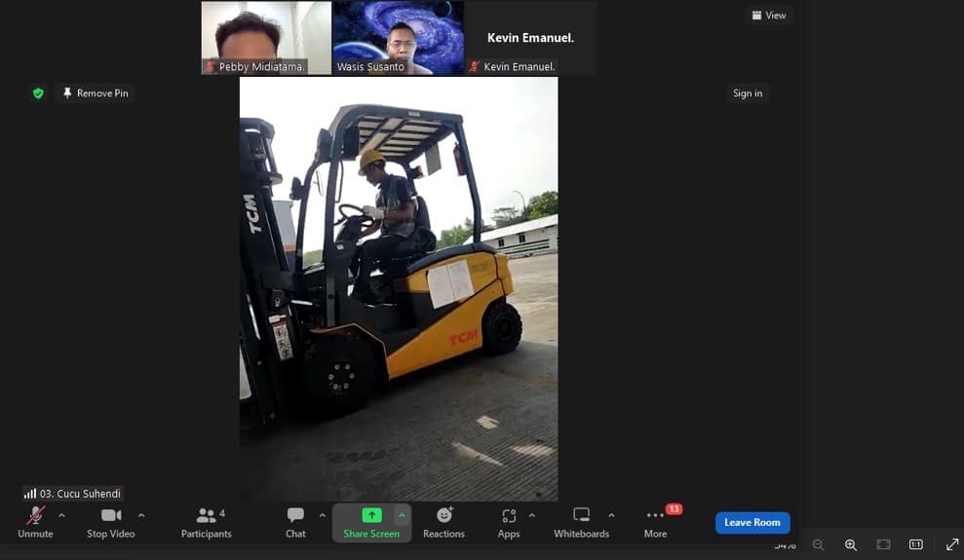The image size is (964, 560).
Task: Open the meeting security shield info
Action: coord(38,93)
